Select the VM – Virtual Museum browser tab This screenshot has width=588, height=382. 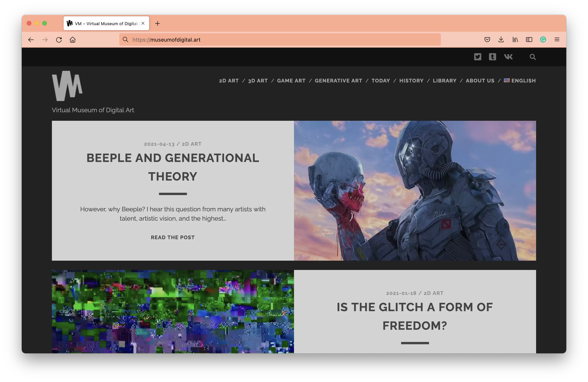click(106, 23)
